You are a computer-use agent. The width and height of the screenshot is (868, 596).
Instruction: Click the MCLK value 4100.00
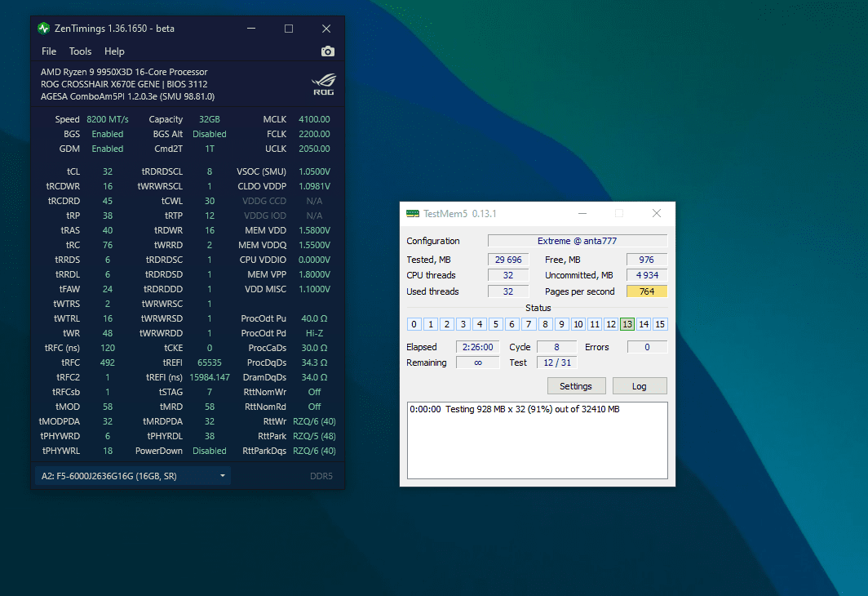[314, 119]
